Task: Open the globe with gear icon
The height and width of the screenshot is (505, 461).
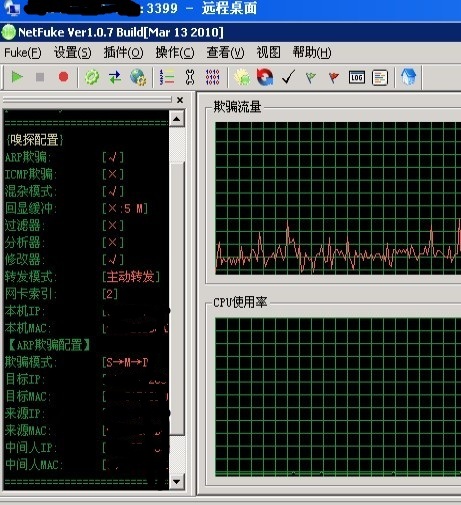Action: pos(138,77)
